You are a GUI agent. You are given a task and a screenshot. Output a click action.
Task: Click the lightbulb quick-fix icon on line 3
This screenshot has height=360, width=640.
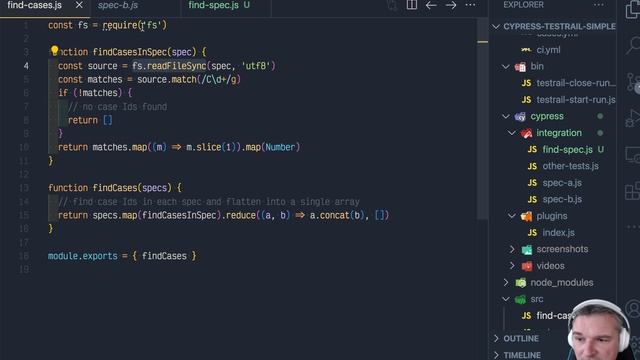click(x=54, y=51)
